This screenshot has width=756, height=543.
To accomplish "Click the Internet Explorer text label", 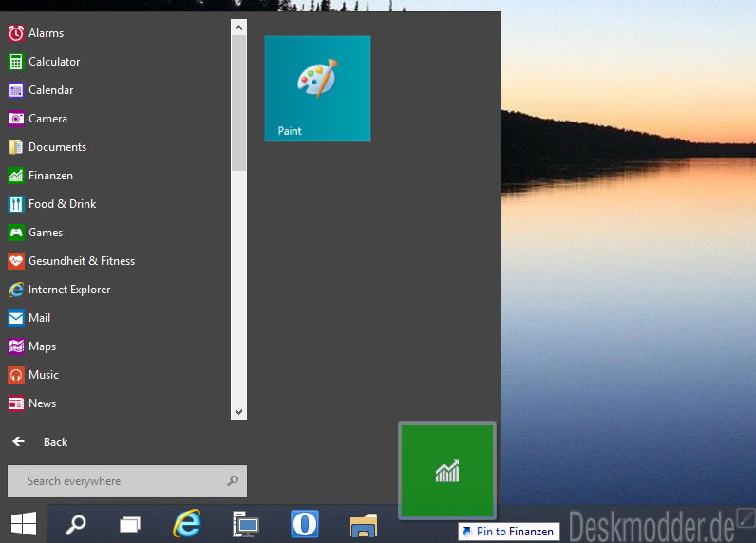I will coord(69,290).
